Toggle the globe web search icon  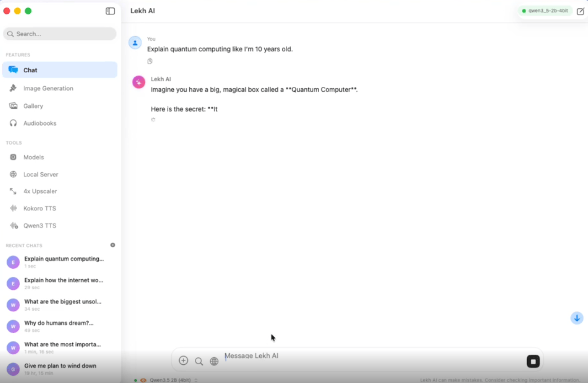(214, 361)
